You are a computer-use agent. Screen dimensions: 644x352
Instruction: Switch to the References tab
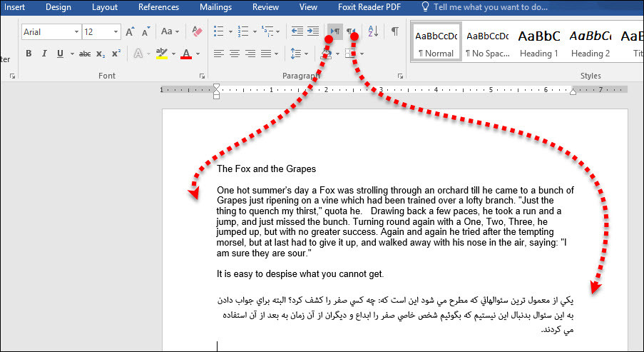click(x=158, y=7)
